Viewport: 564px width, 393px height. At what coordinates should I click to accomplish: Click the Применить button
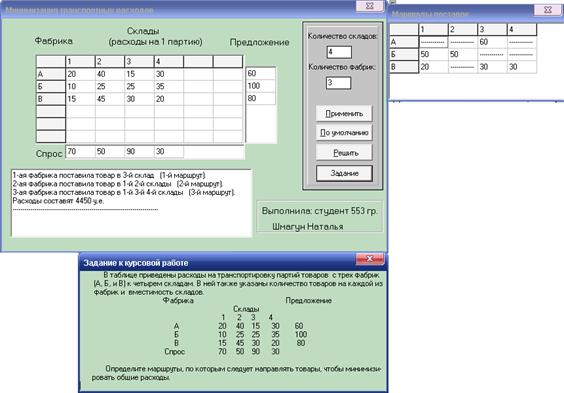[x=344, y=114]
